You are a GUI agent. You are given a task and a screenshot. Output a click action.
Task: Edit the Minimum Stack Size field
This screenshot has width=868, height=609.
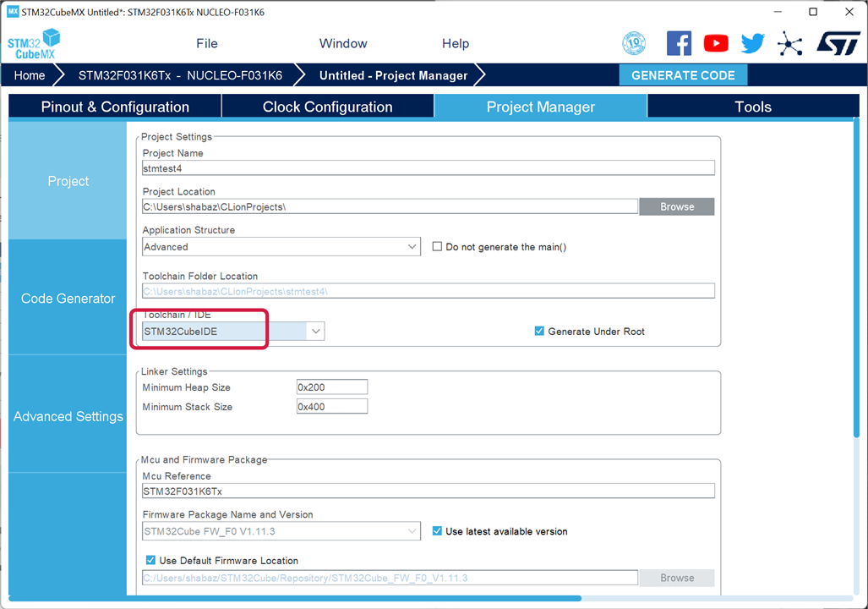(x=331, y=406)
